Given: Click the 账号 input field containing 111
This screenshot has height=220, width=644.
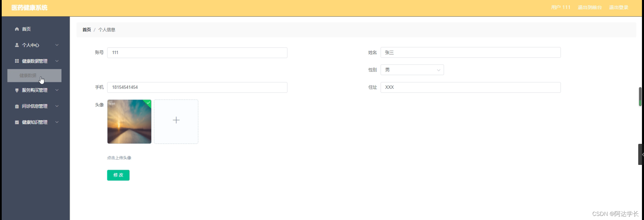Looking at the screenshot, I should pyautogui.click(x=197, y=53).
